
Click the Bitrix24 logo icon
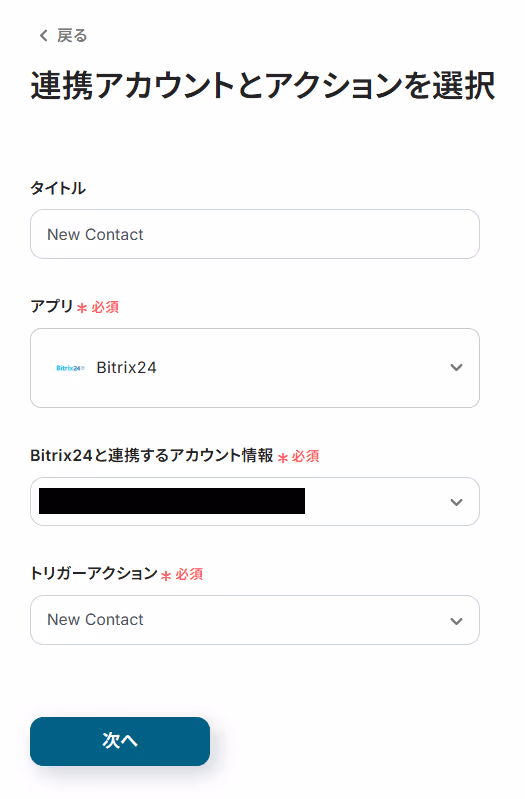(x=70, y=368)
